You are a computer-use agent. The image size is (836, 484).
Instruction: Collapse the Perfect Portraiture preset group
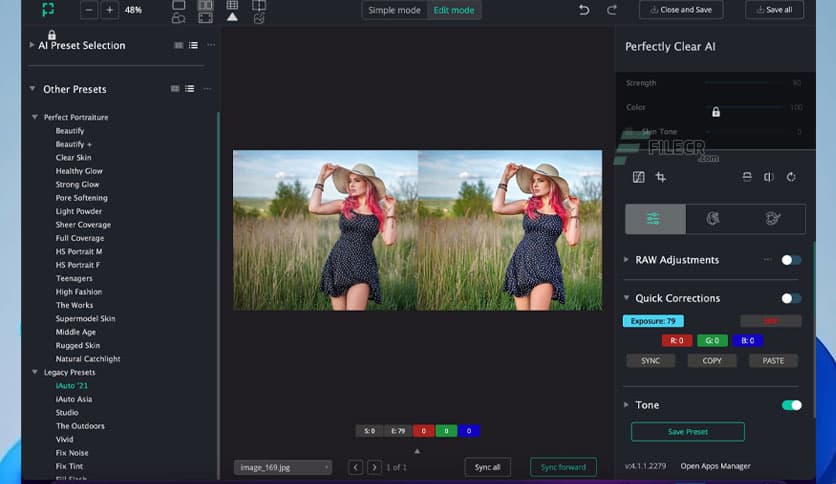(x=35, y=117)
